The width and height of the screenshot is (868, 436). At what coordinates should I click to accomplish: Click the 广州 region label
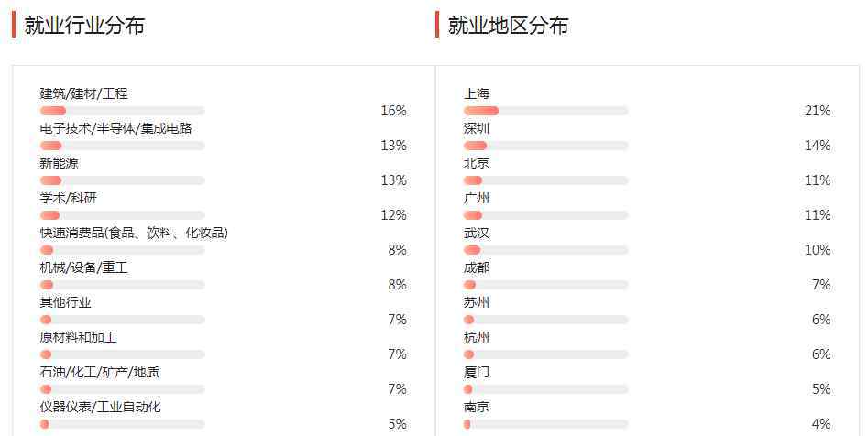(477, 198)
